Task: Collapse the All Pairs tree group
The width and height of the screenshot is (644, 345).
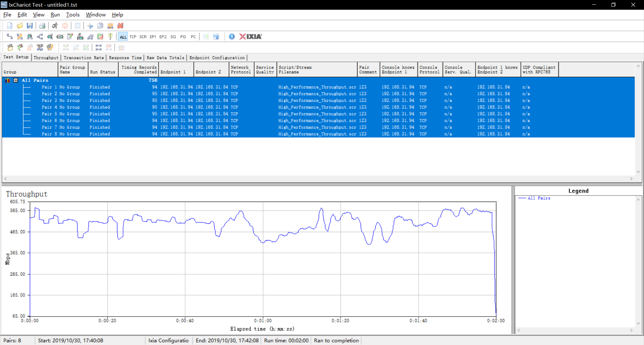Action: click(15, 80)
